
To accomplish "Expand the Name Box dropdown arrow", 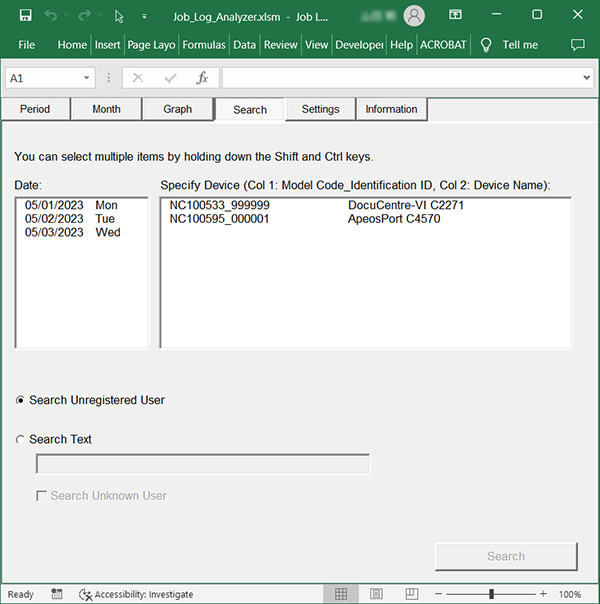I will (x=87, y=78).
